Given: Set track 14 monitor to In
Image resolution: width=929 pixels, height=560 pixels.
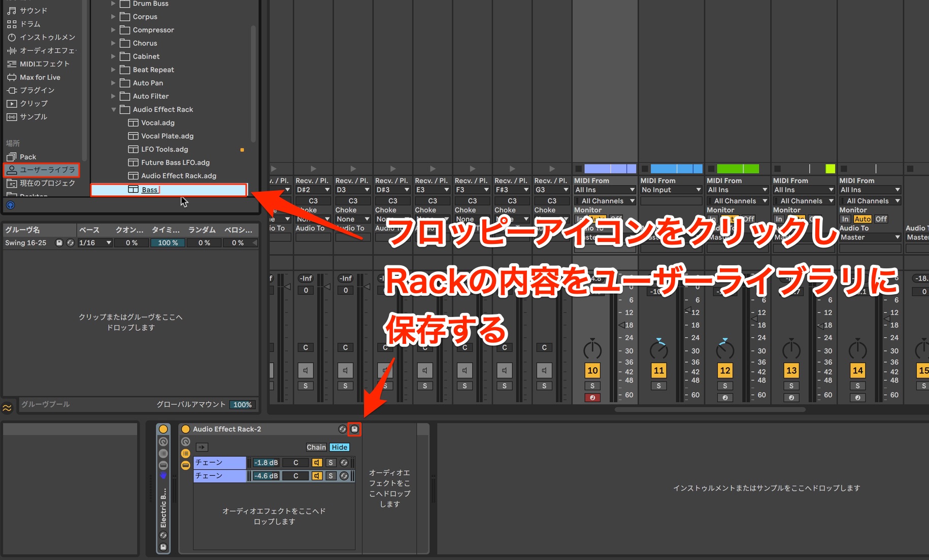Looking at the screenshot, I should [845, 219].
